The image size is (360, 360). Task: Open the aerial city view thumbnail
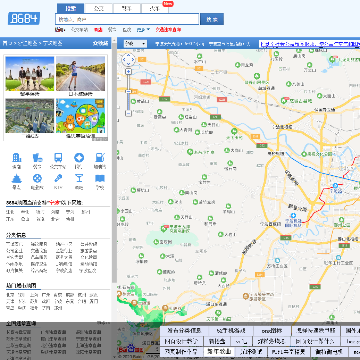(30, 116)
